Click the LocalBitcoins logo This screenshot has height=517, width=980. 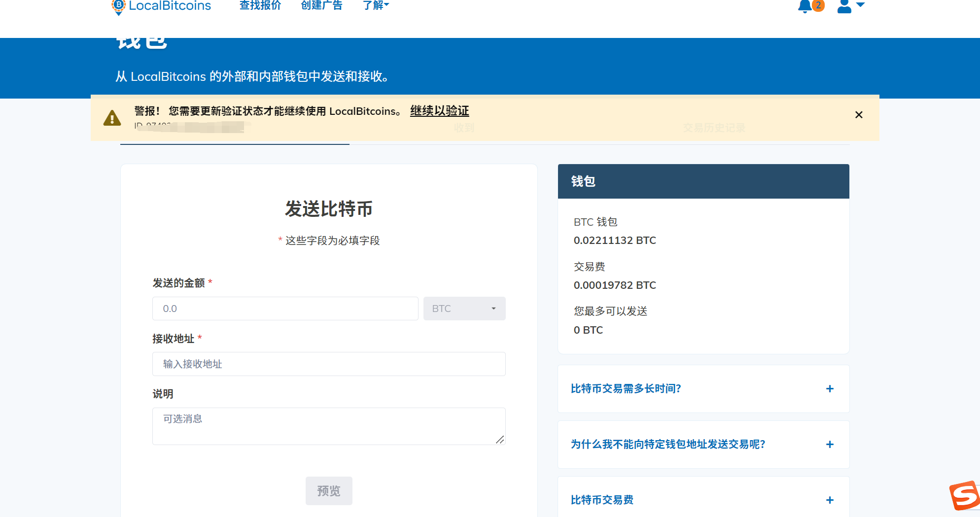(x=162, y=6)
